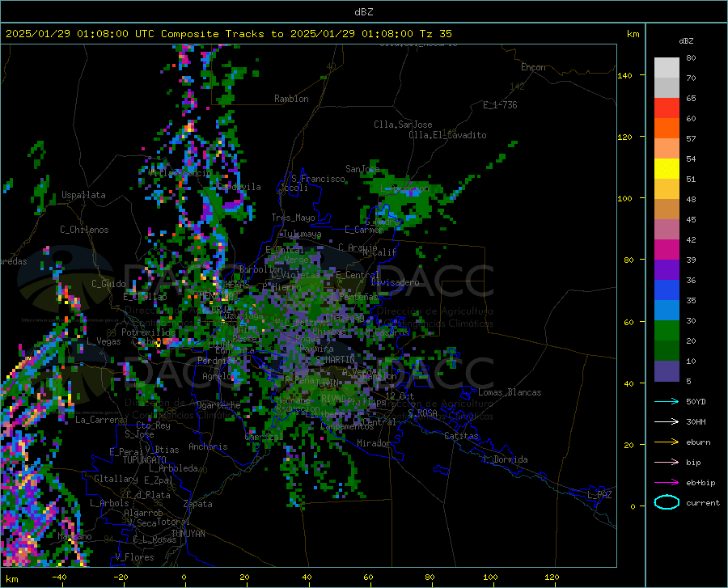Click the 'Catitas' map label
Image resolution: width=728 pixels, height=588 pixels.
point(461,436)
